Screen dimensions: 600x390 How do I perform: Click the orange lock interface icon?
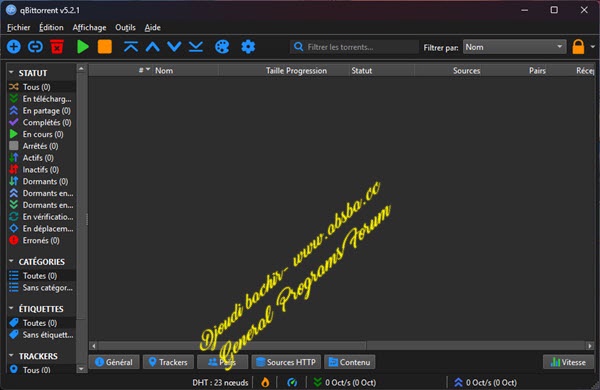(578, 47)
